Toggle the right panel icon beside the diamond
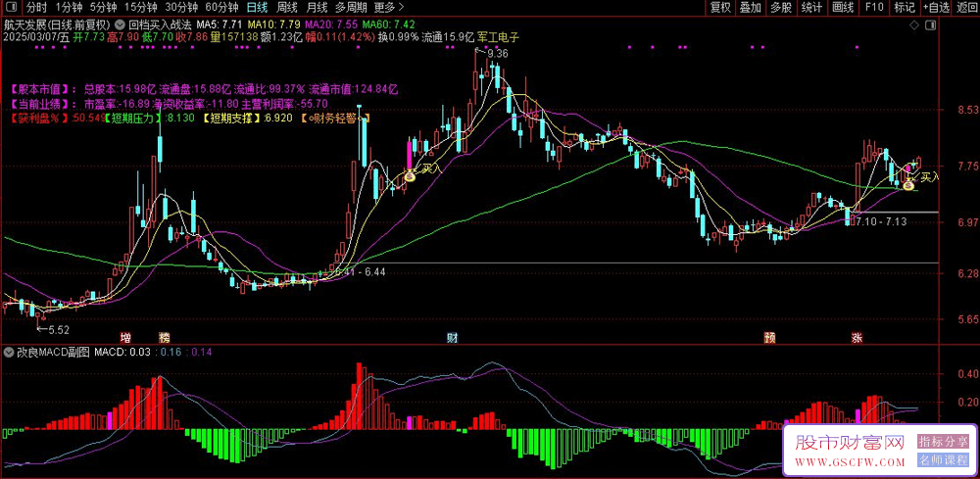 [931, 25]
